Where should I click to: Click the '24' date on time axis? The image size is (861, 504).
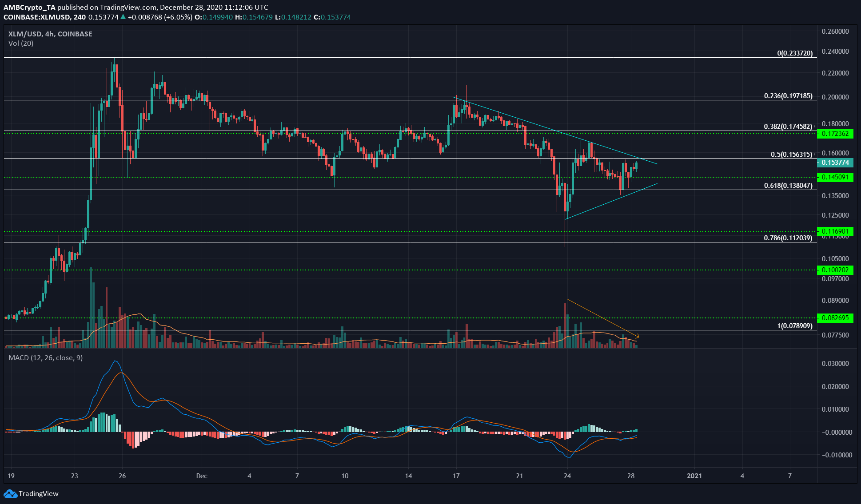(x=567, y=476)
